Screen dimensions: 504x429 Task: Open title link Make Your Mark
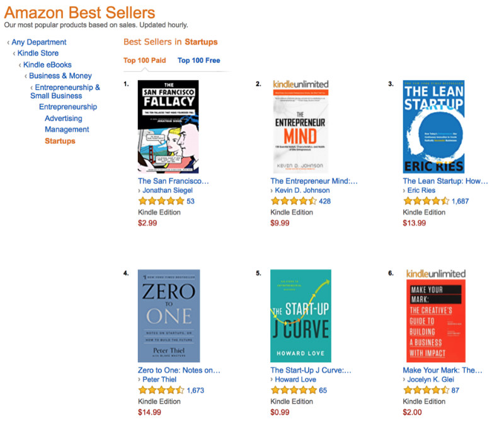pos(442,370)
